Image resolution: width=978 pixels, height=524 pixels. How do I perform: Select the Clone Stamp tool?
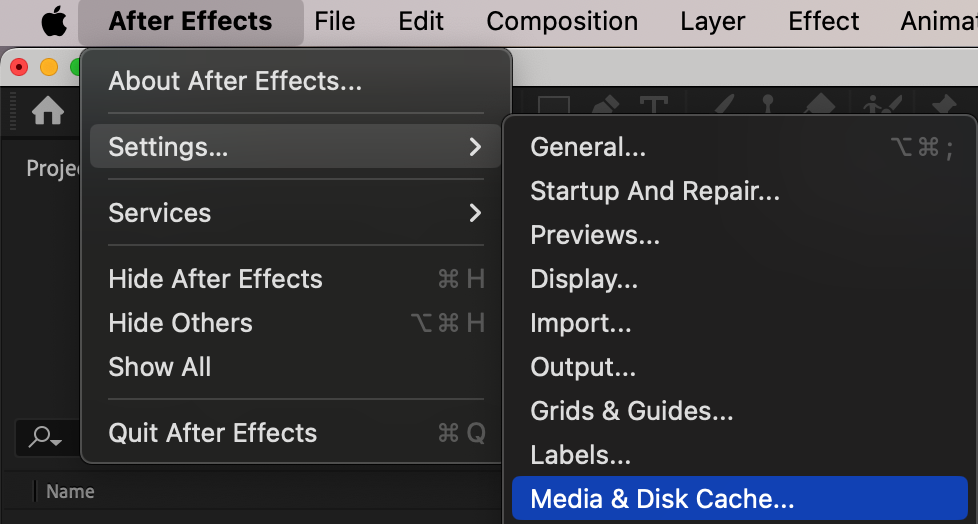pyautogui.click(x=768, y=106)
